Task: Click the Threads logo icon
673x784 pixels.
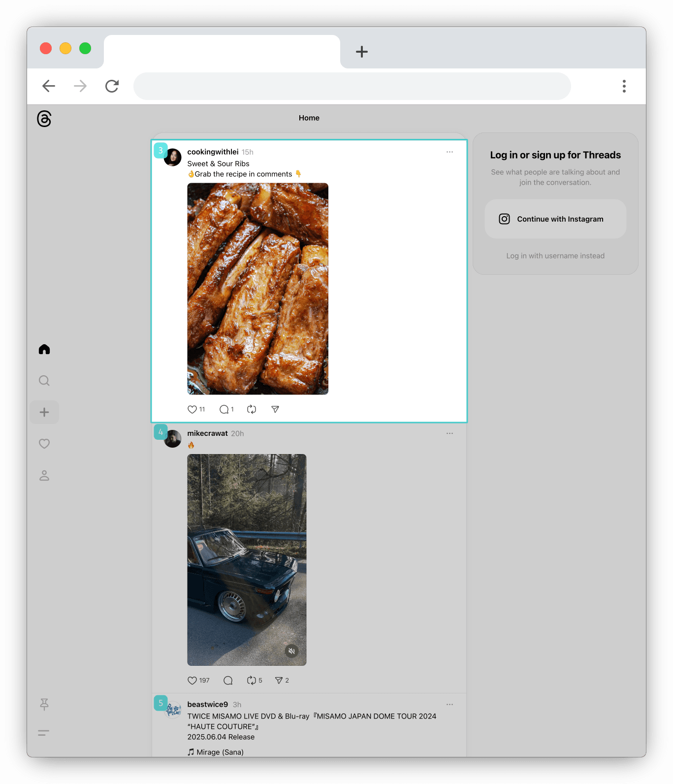Action: tap(44, 119)
